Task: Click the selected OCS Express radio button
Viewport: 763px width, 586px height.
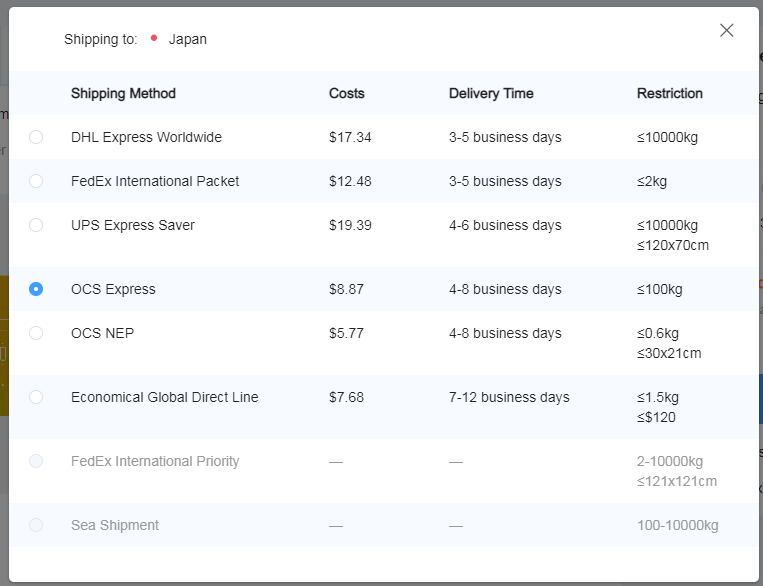Action: click(36, 289)
